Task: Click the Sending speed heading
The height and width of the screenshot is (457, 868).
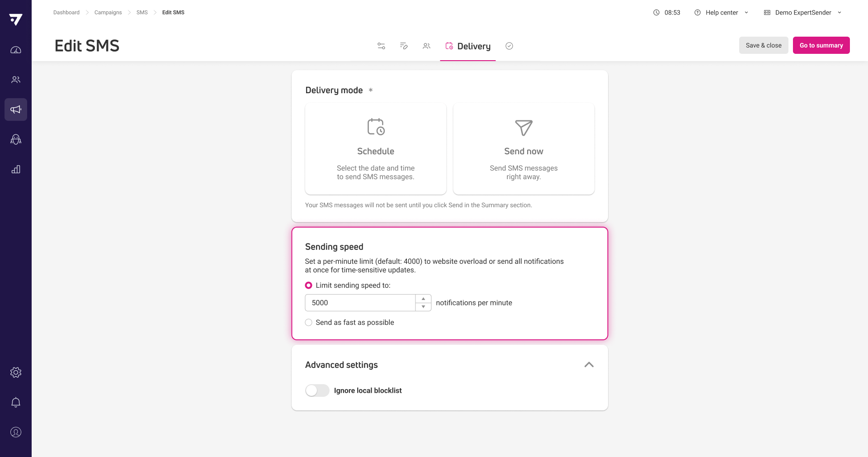Action: tap(334, 247)
